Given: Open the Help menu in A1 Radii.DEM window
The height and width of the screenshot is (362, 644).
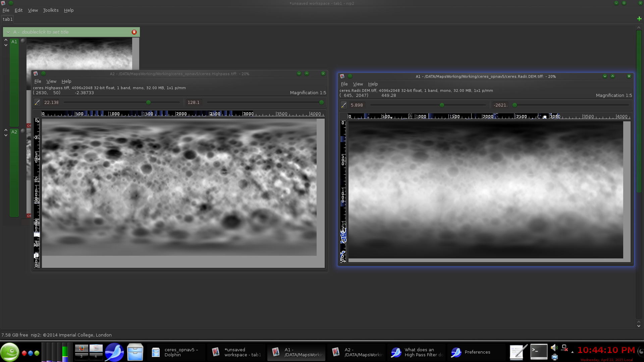Looking at the screenshot, I should tap(373, 84).
